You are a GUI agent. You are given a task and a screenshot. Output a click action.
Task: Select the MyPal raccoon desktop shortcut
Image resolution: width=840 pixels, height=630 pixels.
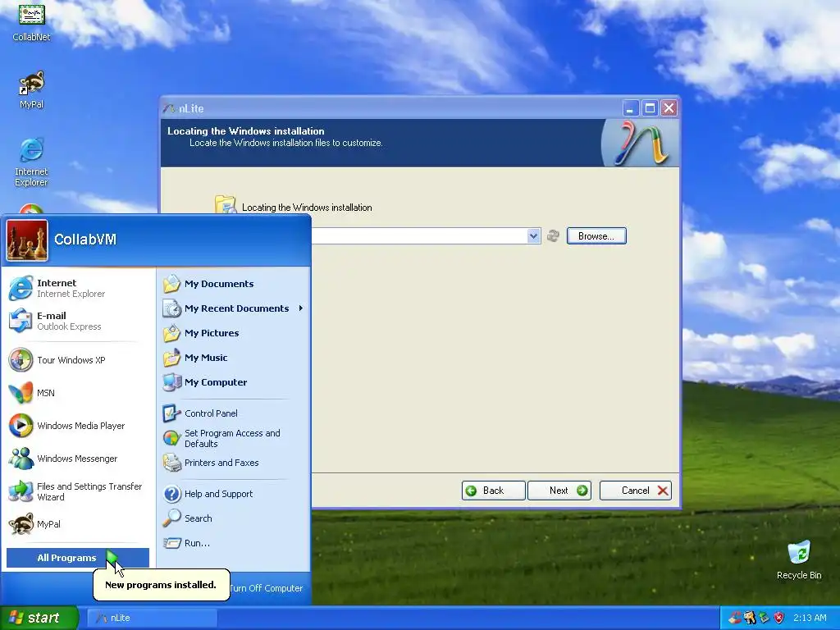pyautogui.click(x=32, y=90)
